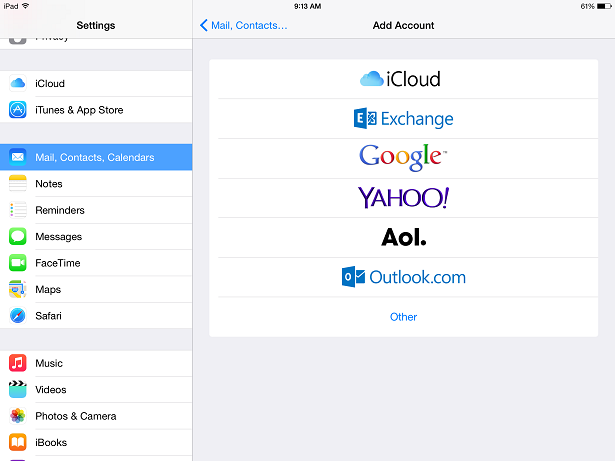Viewport: 615px width, 461px height.
Task: Open iTunes & App Store settings
Action: click(96, 110)
